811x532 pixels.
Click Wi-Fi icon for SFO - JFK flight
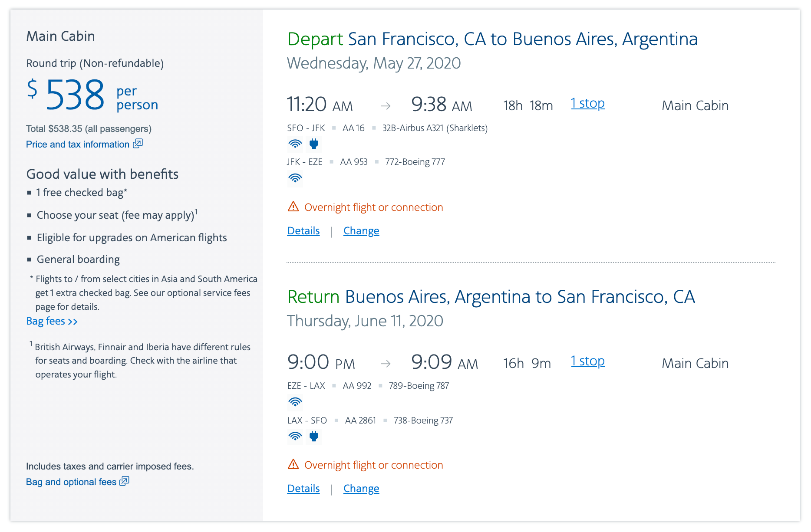pyautogui.click(x=295, y=144)
